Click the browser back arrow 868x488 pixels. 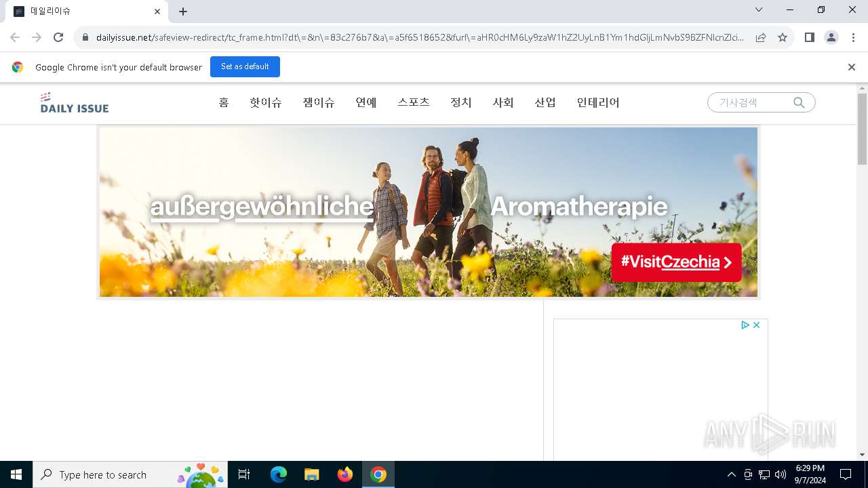(x=15, y=37)
